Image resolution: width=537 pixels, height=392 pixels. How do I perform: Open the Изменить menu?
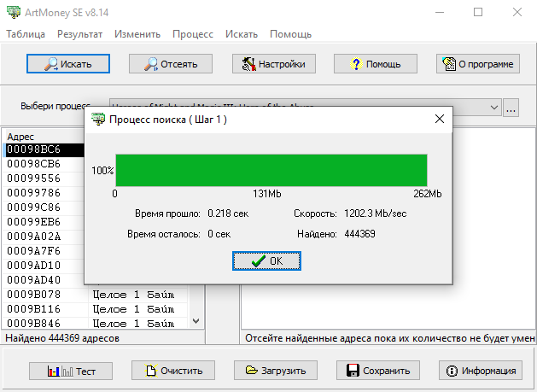(x=137, y=34)
